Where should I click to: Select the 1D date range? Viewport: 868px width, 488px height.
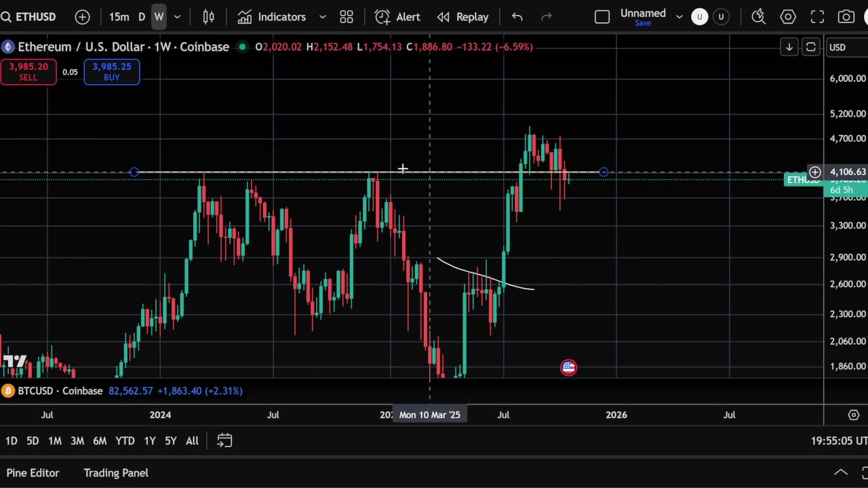(x=12, y=441)
